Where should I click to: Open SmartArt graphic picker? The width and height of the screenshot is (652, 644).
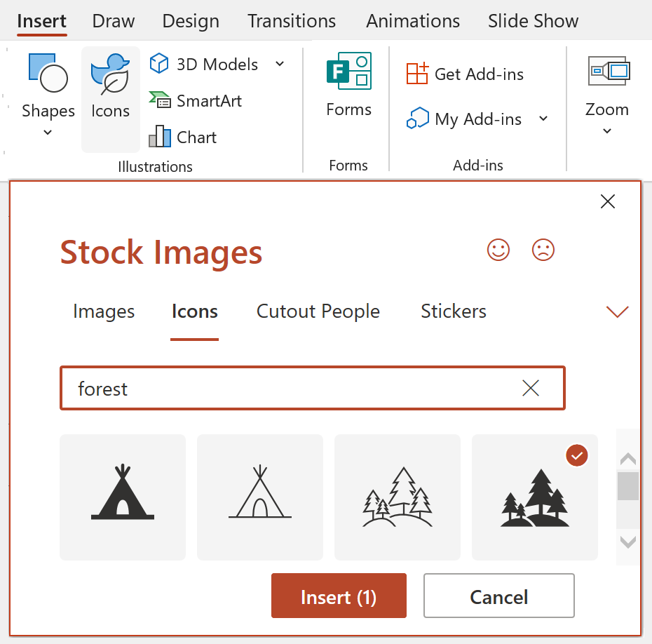196,100
